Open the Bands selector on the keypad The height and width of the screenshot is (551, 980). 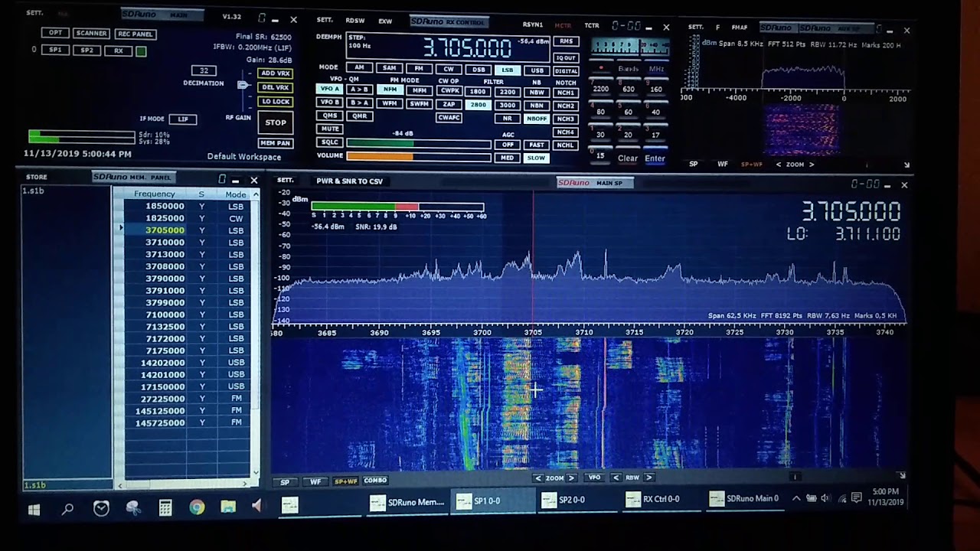(629, 69)
